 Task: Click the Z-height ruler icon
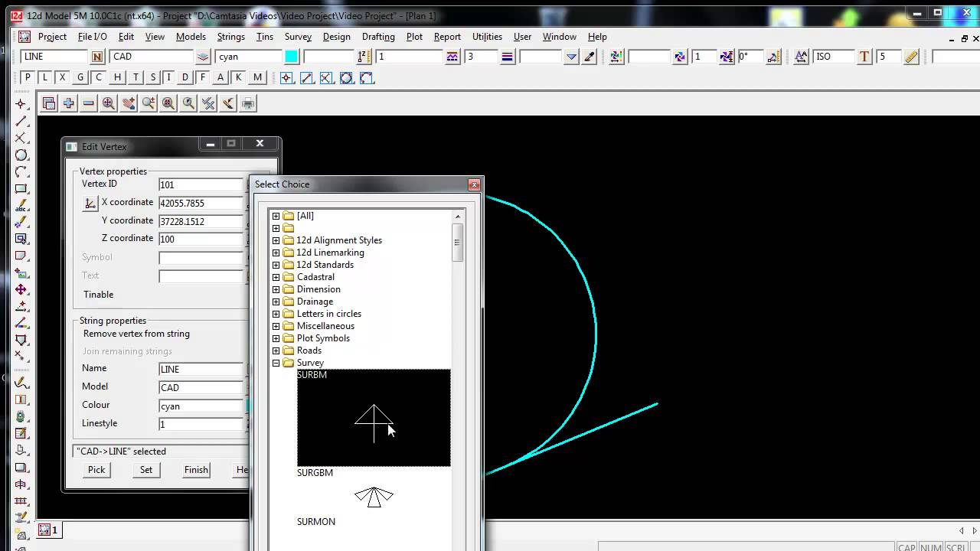point(364,57)
